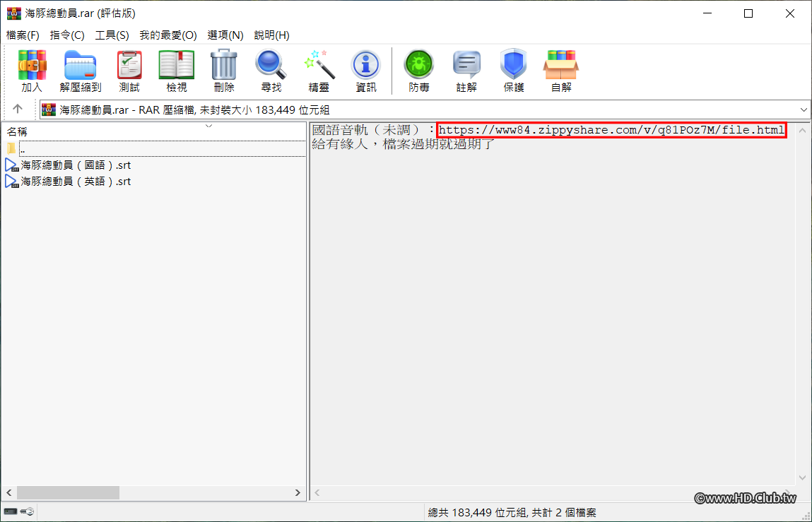Click the key password icon in status bar

[28, 511]
